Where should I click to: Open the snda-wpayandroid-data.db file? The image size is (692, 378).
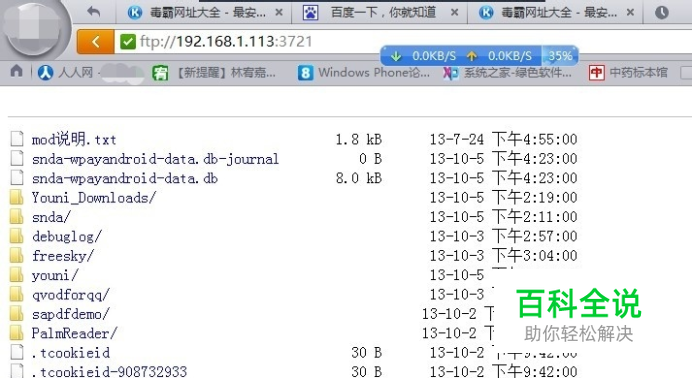tap(125, 178)
